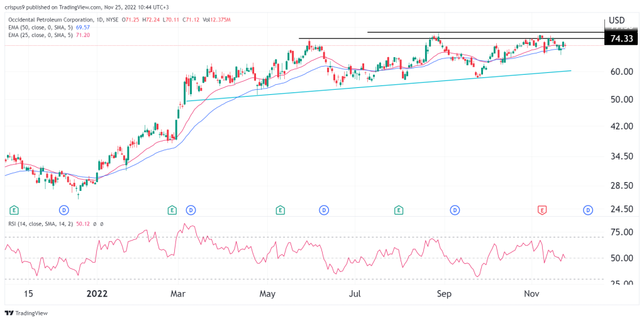Click the earnings E marker between Jul and Sep

398,210
